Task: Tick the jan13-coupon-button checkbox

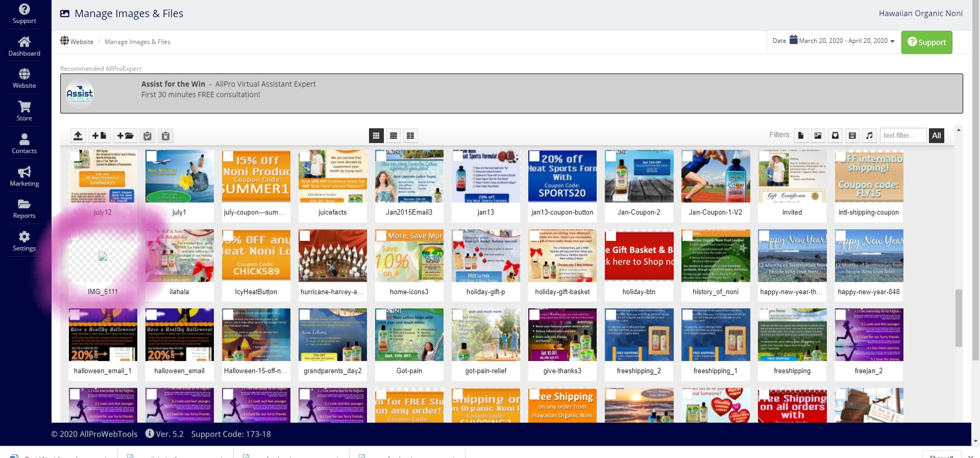Action: 534,156
